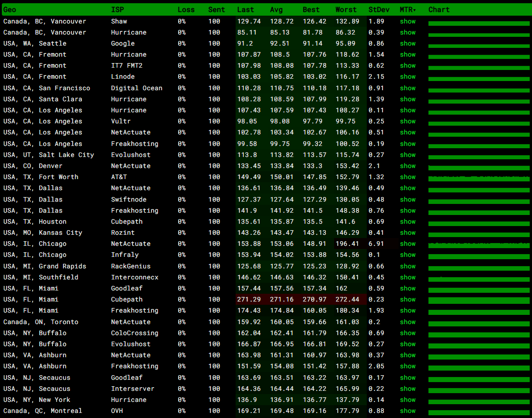Select the 'USA, WA, Seattle' geo cell
Viewport: 532px width, 418px height.
35,43
